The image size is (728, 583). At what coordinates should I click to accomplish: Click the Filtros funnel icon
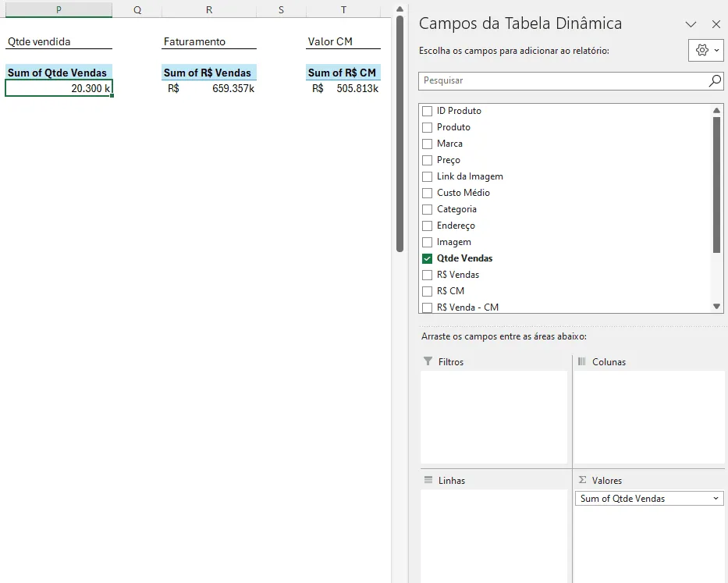[x=428, y=361]
